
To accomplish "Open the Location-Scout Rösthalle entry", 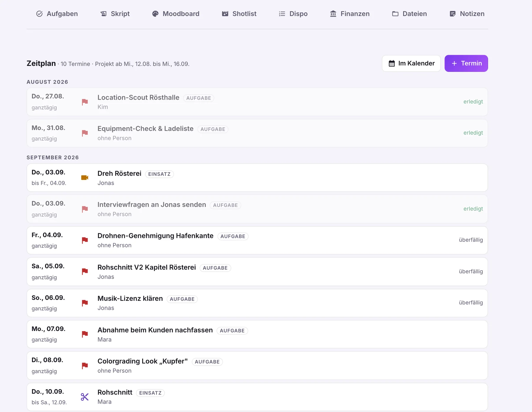I will tap(257, 102).
